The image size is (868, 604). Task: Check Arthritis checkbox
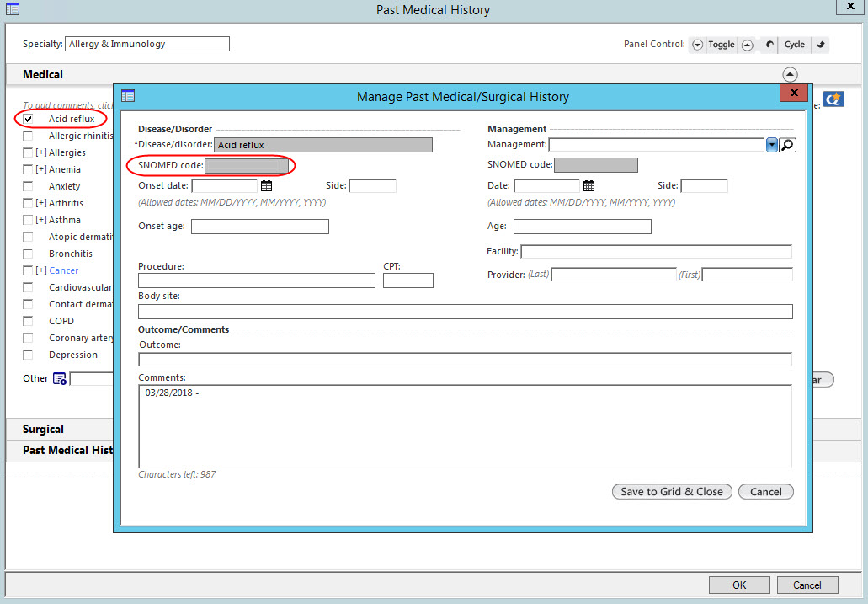[x=28, y=203]
